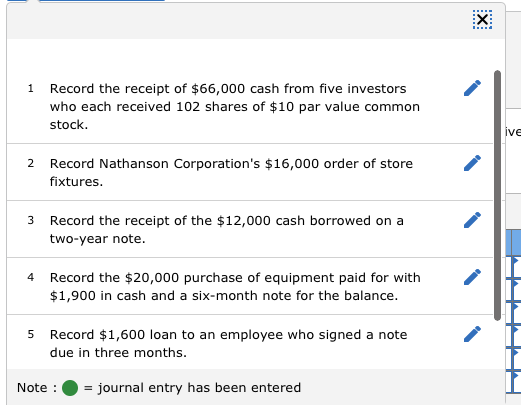Edit the Nathanson Corporation store fixtures entry

coord(472,163)
